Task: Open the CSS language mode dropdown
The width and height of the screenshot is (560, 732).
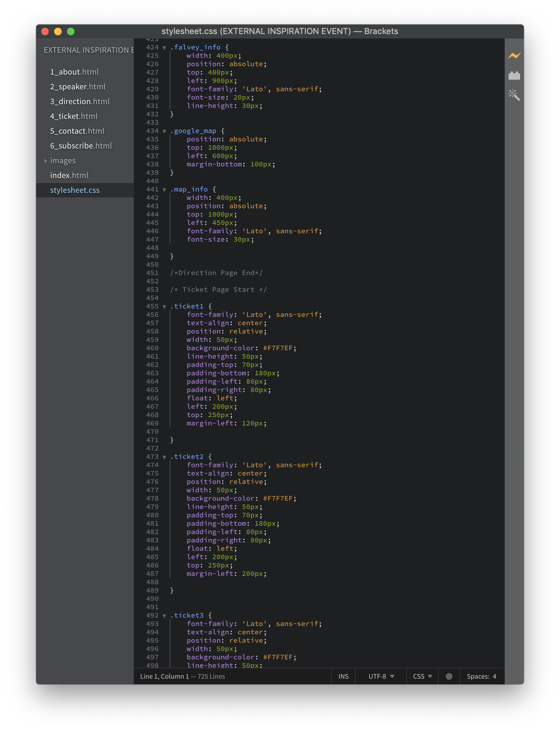Action: click(422, 676)
